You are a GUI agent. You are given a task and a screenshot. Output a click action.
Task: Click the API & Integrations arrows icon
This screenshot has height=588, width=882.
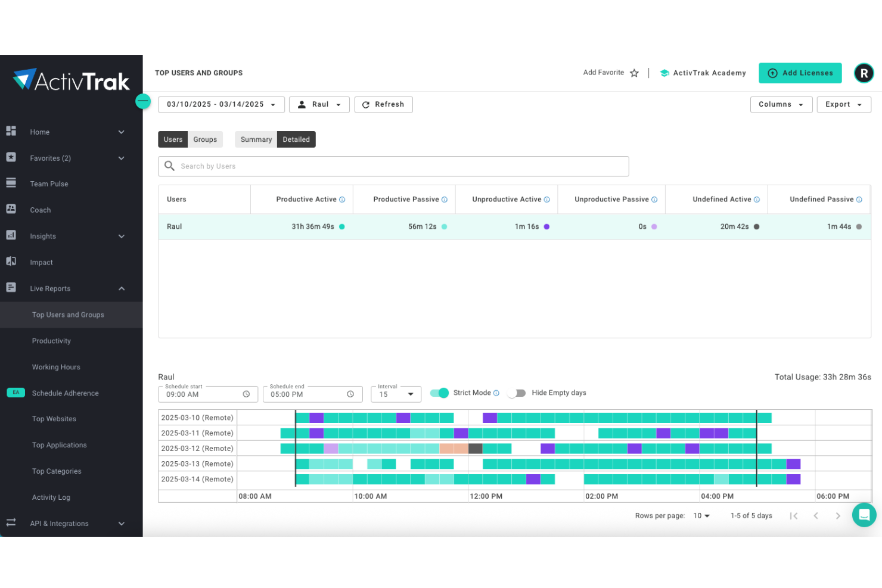(x=11, y=522)
